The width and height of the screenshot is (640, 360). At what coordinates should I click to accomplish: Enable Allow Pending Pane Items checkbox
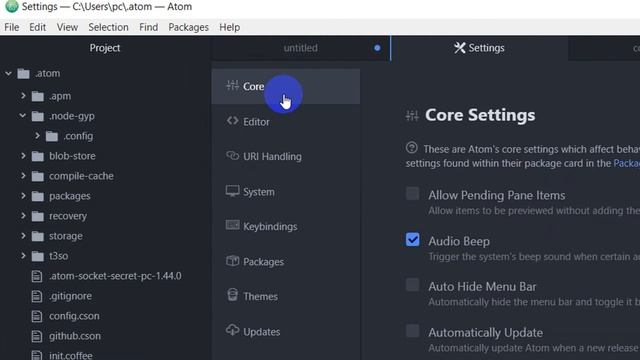(412, 193)
